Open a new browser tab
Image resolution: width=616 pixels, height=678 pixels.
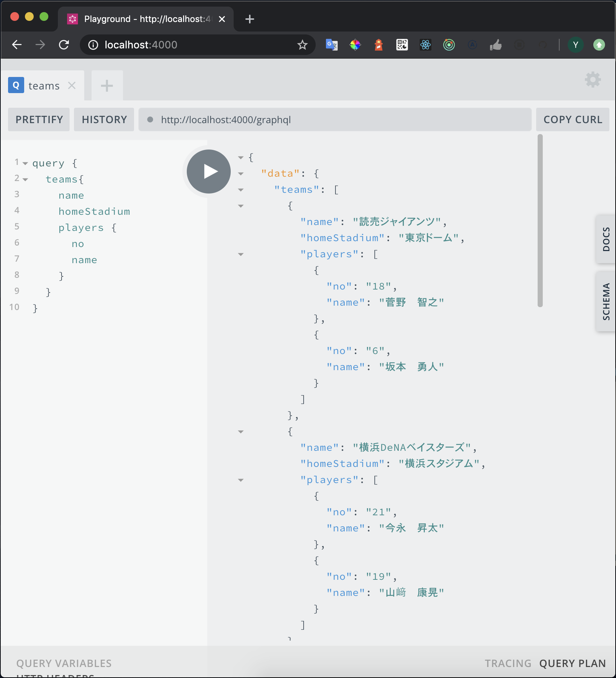pyautogui.click(x=250, y=19)
